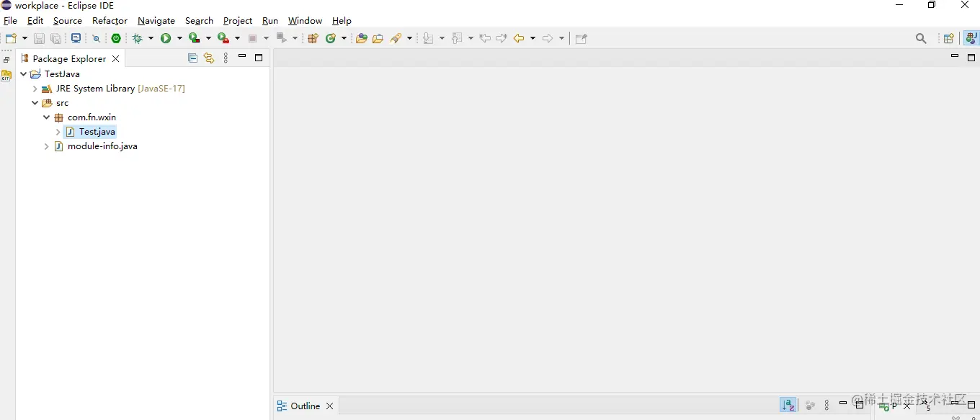
Task: Click the Last Edit Location icon
Action: tap(485, 38)
